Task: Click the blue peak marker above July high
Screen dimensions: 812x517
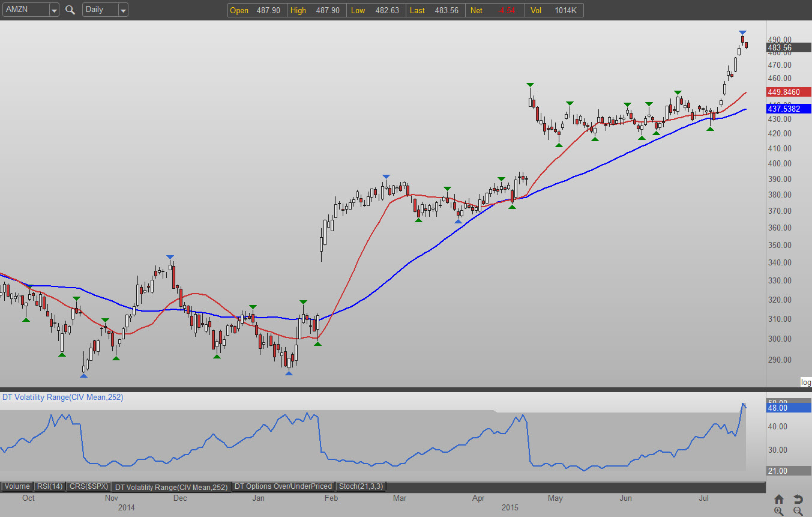Action: (x=742, y=32)
